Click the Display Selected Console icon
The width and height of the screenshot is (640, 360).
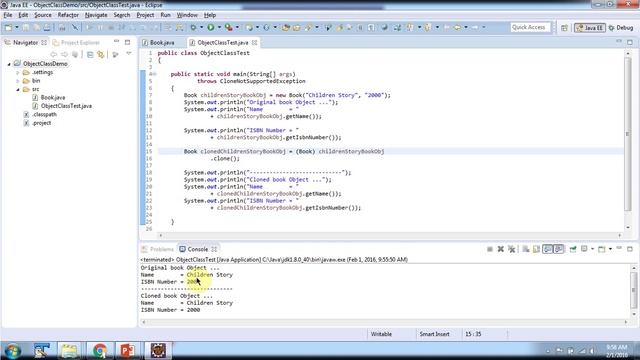(584, 249)
